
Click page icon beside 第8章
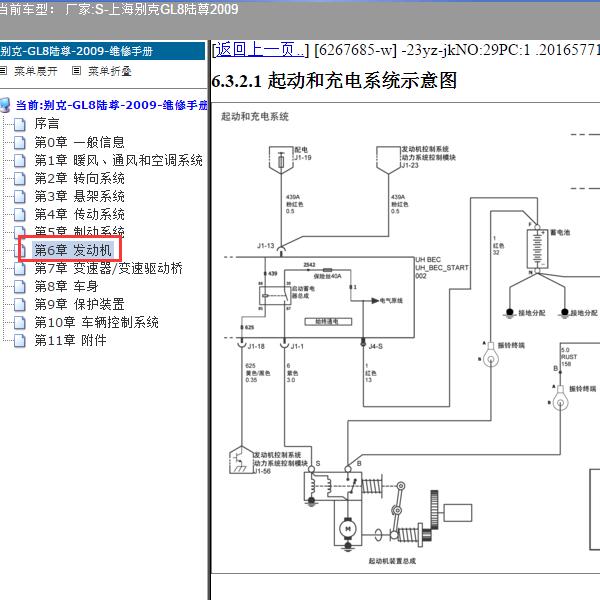tap(20, 286)
